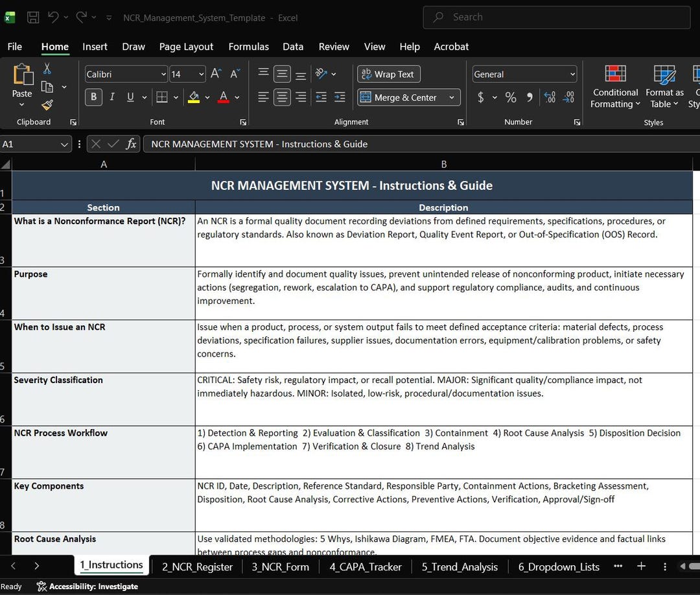This screenshot has width=700, height=595.
Task: Apply the yellow fill color bucket
Action: (194, 97)
